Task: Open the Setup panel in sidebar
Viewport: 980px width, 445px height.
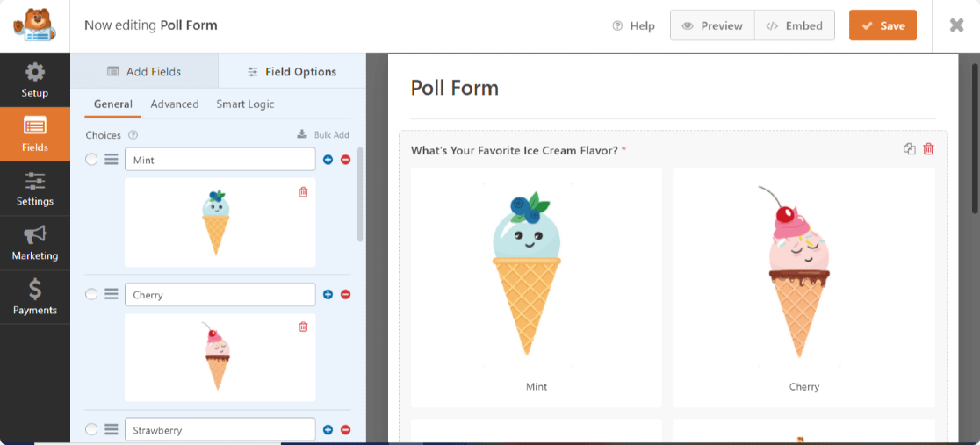Action: coord(35,80)
